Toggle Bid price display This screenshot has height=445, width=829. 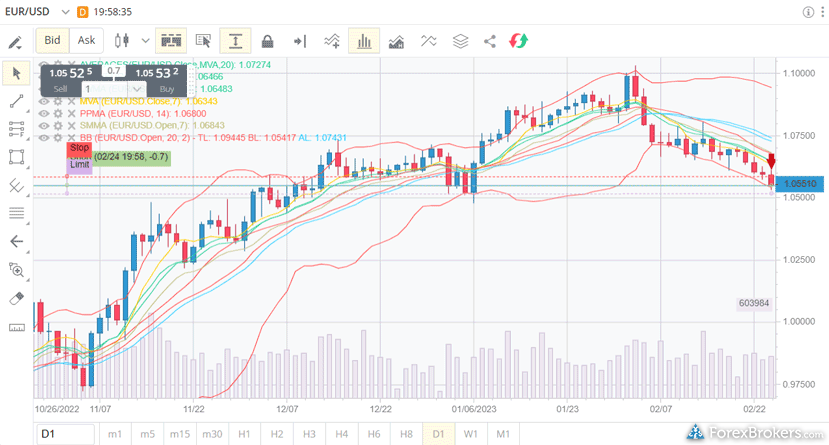coord(52,40)
